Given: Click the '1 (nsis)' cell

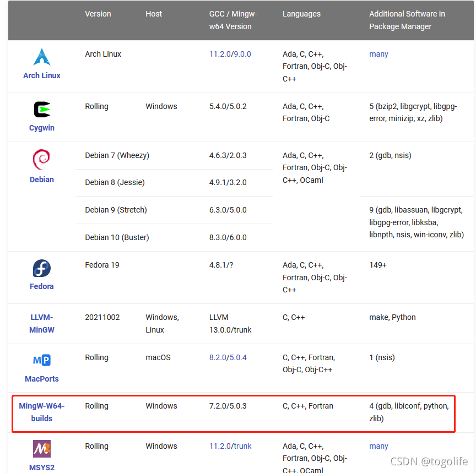Looking at the screenshot, I should click(x=382, y=357).
